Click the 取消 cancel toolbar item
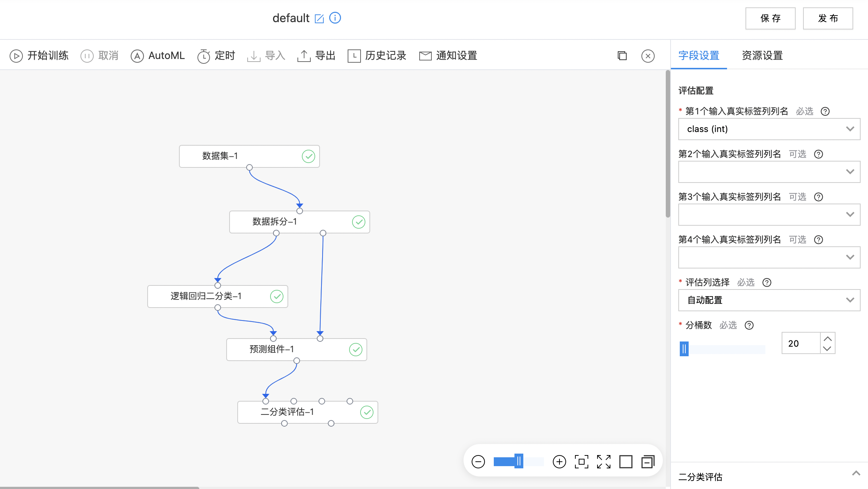868x489 pixels. (x=100, y=56)
